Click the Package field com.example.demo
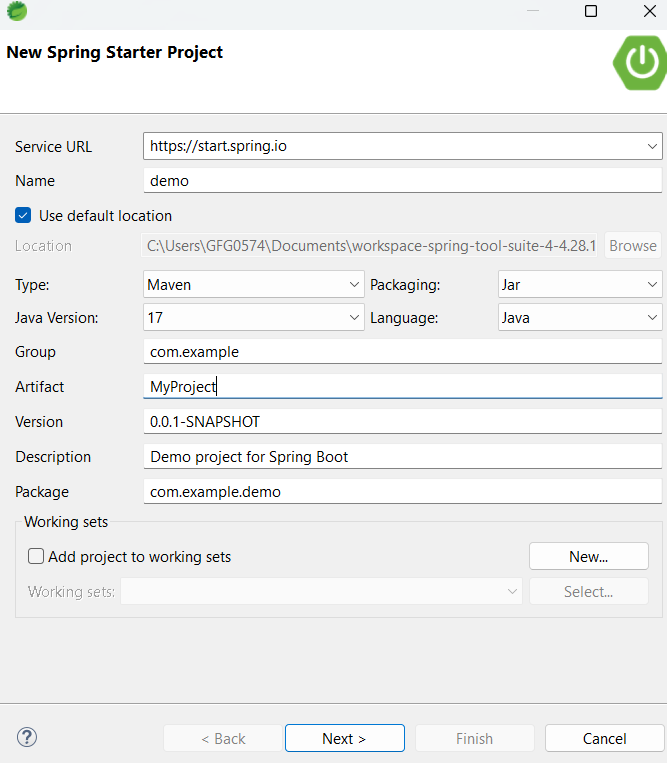Viewport: 667px width, 763px height. (x=402, y=492)
